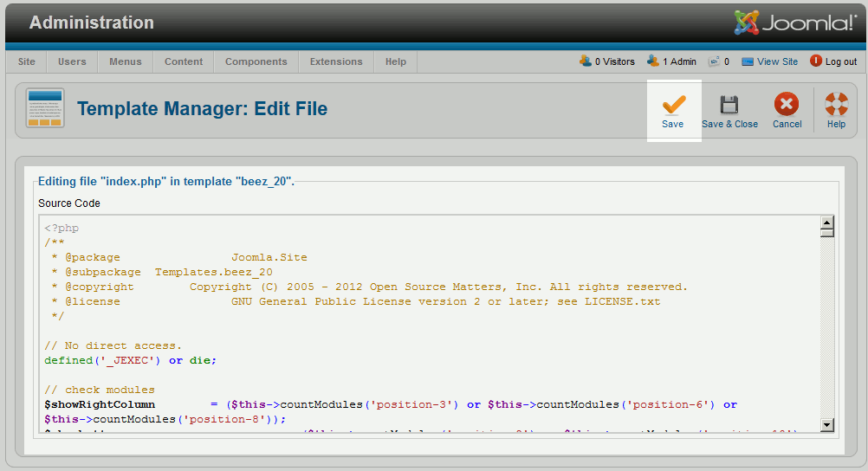Click the Cancel button label
The width and height of the screenshot is (868, 471).
click(x=787, y=124)
